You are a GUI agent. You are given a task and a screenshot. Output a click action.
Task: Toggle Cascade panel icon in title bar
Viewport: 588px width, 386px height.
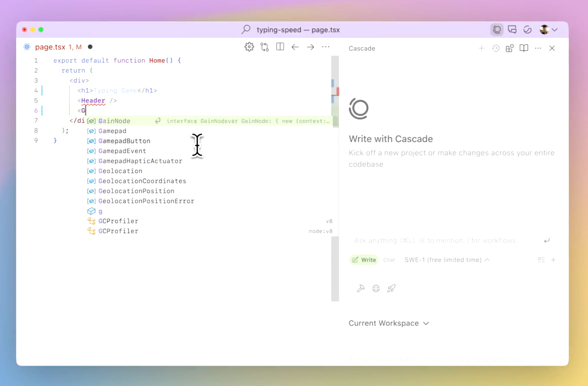click(497, 30)
